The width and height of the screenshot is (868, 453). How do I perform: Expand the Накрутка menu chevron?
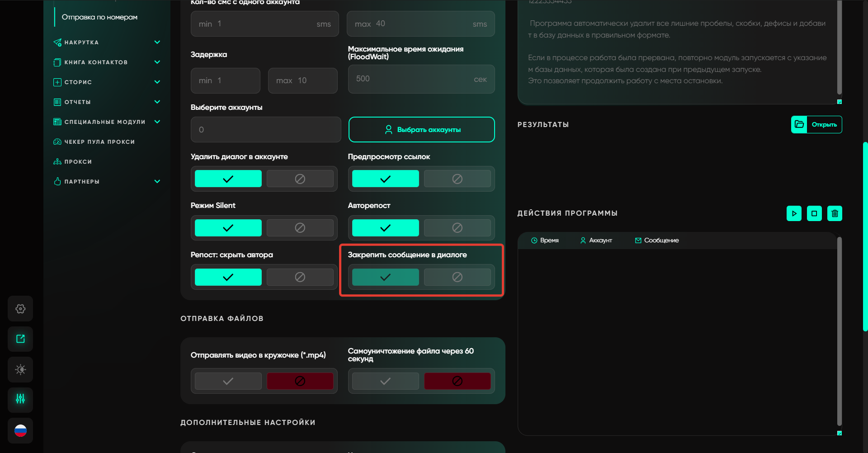(157, 42)
